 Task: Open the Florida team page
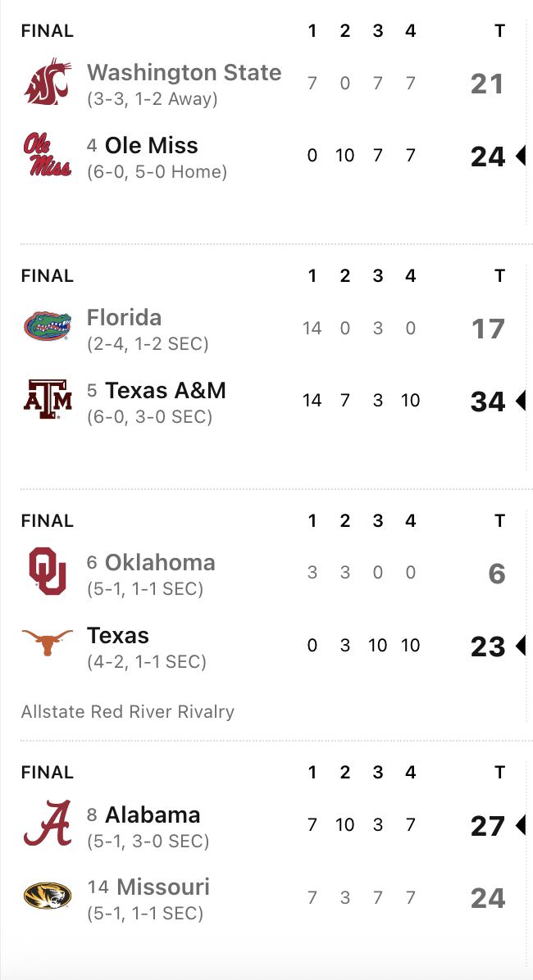[124, 317]
